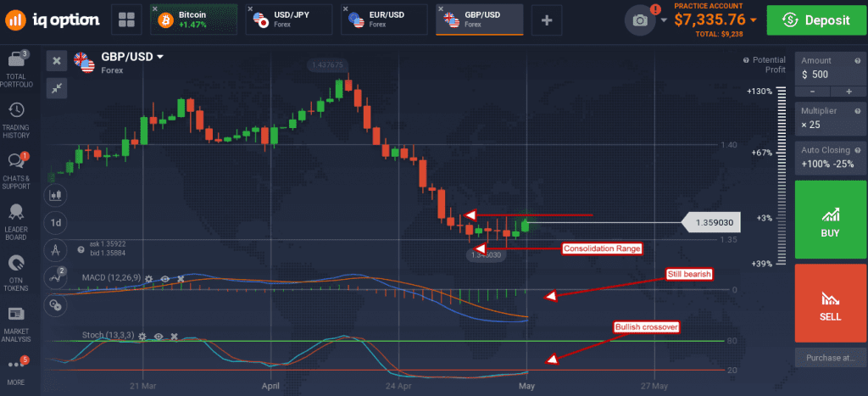
Task: Click the Stoch (13,3,3) label
Action: point(108,335)
